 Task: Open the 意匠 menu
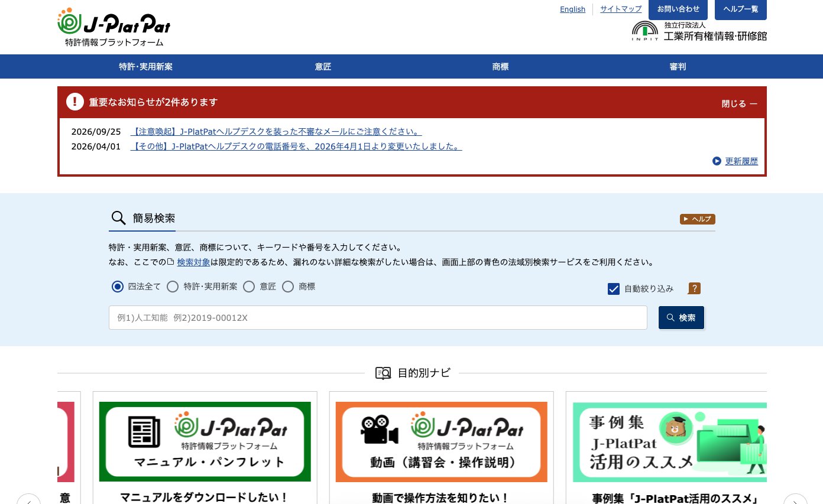(x=323, y=67)
